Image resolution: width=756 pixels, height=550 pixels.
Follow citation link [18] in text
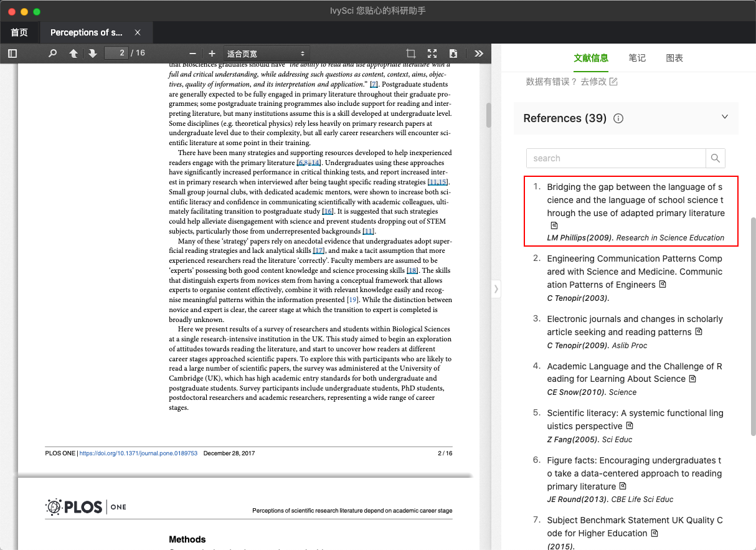click(413, 270)
